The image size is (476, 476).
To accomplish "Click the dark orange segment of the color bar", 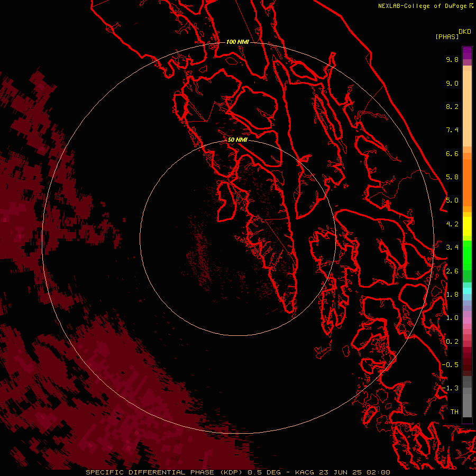I will pyautogui.click(x=467, y=182).
